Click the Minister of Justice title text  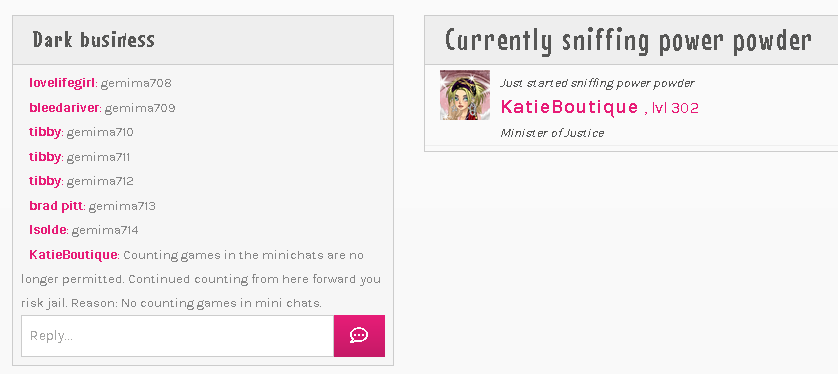552,133
